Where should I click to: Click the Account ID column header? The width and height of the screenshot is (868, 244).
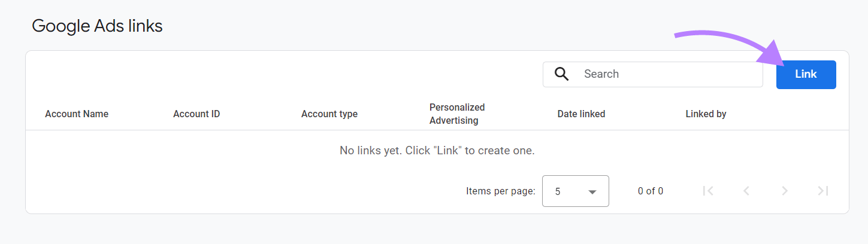tap(196, 114)
